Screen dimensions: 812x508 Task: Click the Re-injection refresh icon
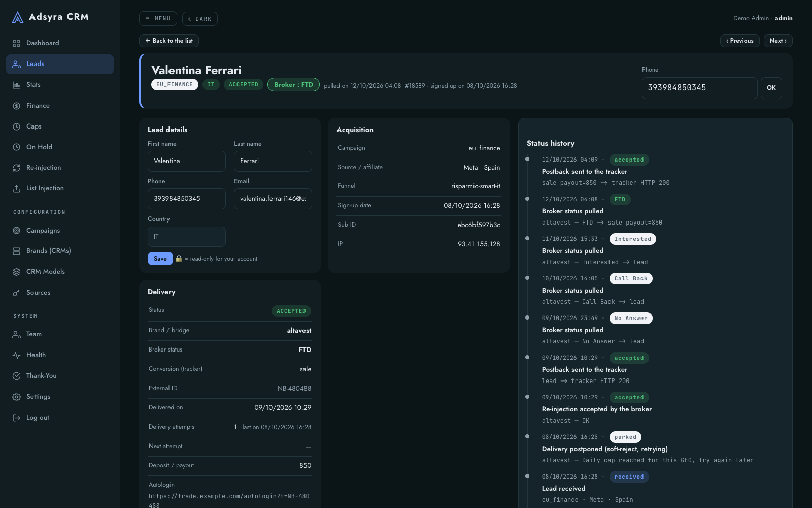tap(17, 168)
